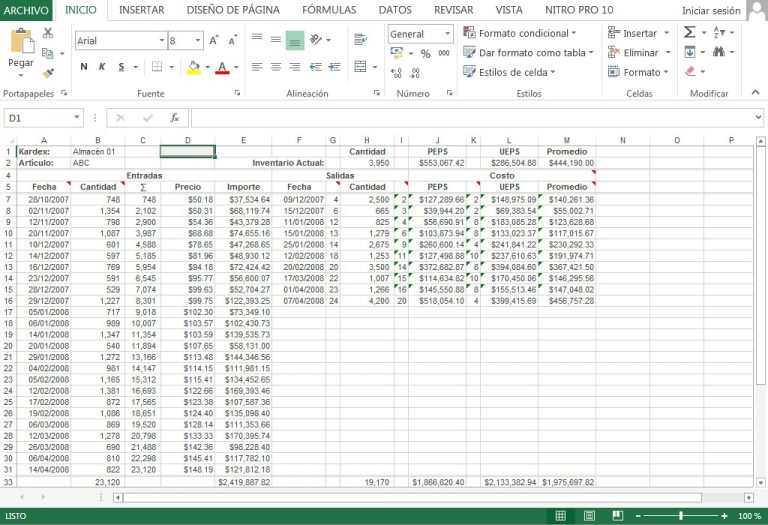Switch to Page Layout view in status bar

(587, 516)
